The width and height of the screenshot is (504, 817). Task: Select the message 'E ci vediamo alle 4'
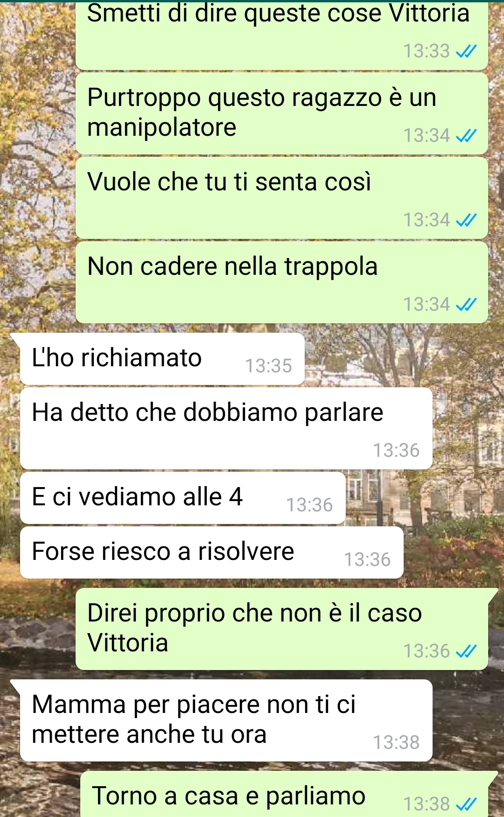183,498
